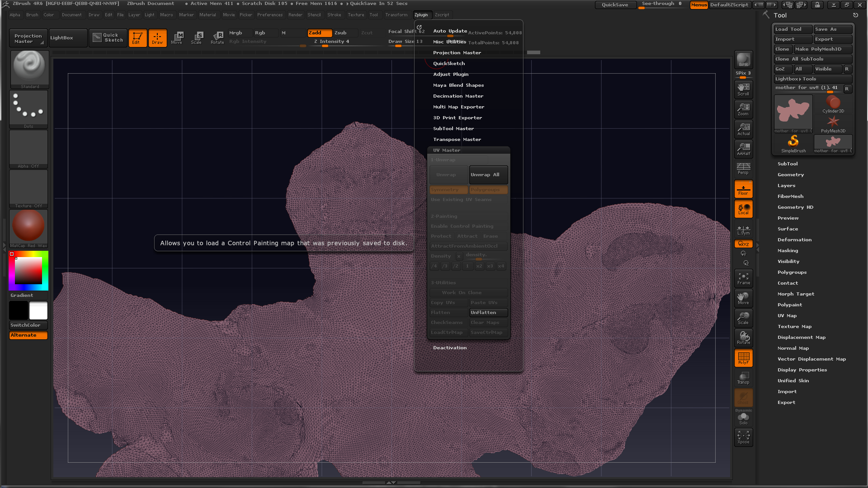The image size is (868, 488).
Task: Collapse the UV Master plugin header
Action: 469,150
